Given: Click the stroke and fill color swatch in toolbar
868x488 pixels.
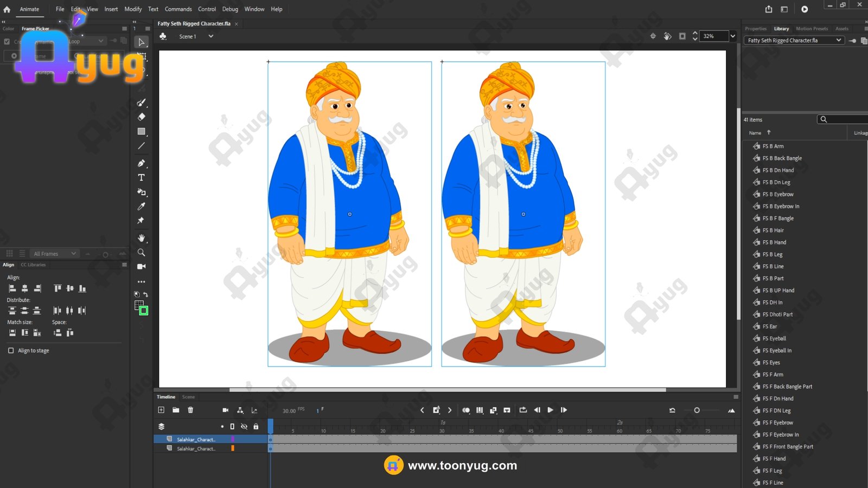Looking at the screenshot, I should [x=141, y=308].
